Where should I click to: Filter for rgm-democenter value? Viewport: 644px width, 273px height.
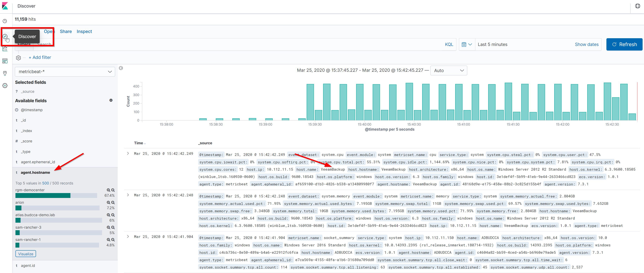point(109,190)
